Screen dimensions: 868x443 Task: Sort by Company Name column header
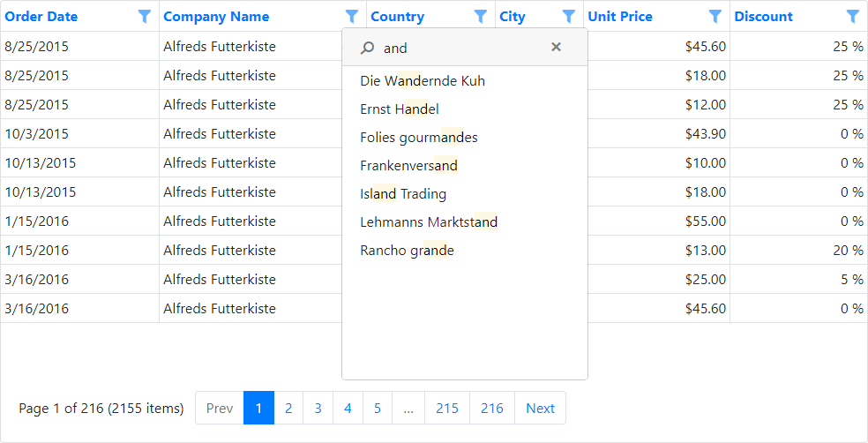pos(216,17)
